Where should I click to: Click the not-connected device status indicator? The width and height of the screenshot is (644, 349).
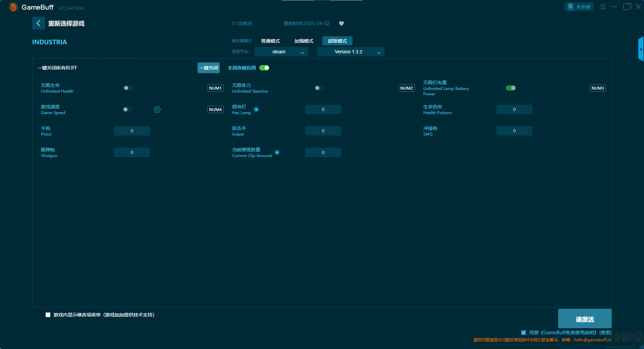579,7
